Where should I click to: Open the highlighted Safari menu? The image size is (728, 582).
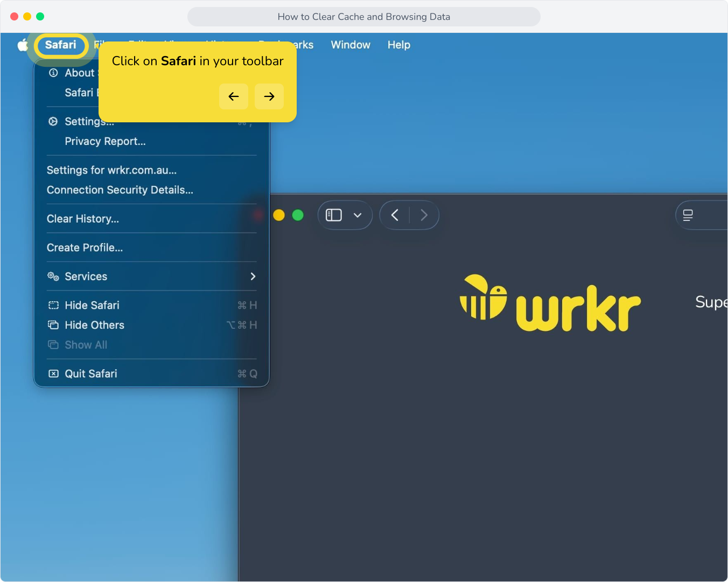(61, 45)
